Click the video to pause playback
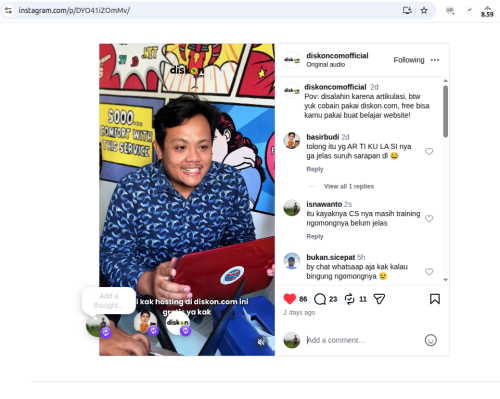The image size is (500, 399). tap(187, 200)
